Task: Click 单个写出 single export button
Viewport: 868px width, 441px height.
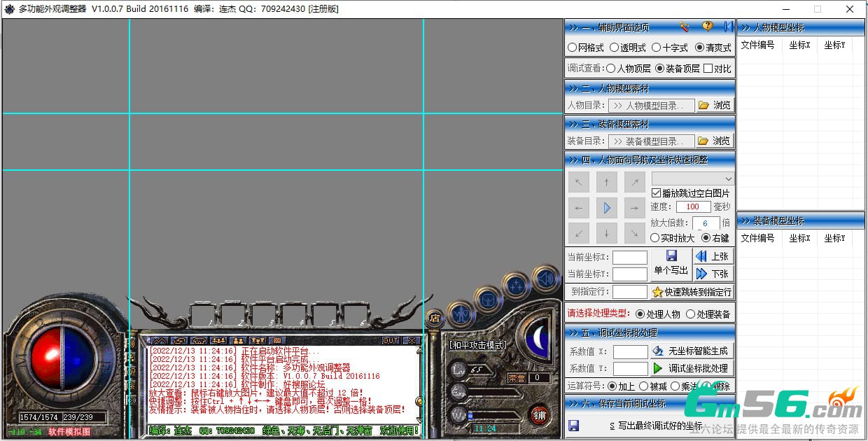Action: click(x=671, y=264)
